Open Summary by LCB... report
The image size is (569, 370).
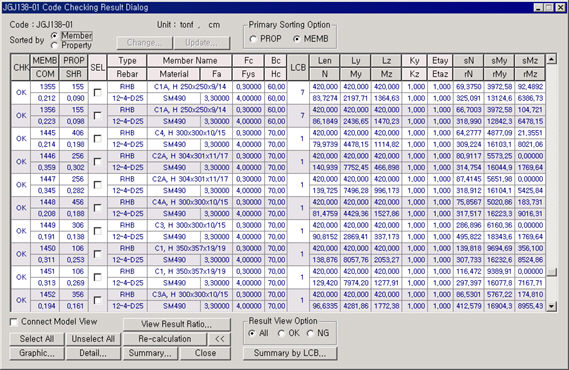tap(290, 353)
